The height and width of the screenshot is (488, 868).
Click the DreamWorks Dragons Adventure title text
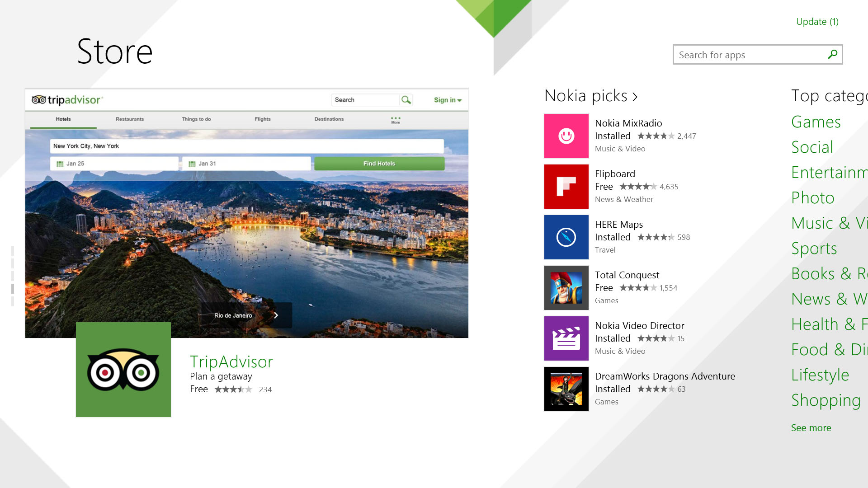[665, 376]
